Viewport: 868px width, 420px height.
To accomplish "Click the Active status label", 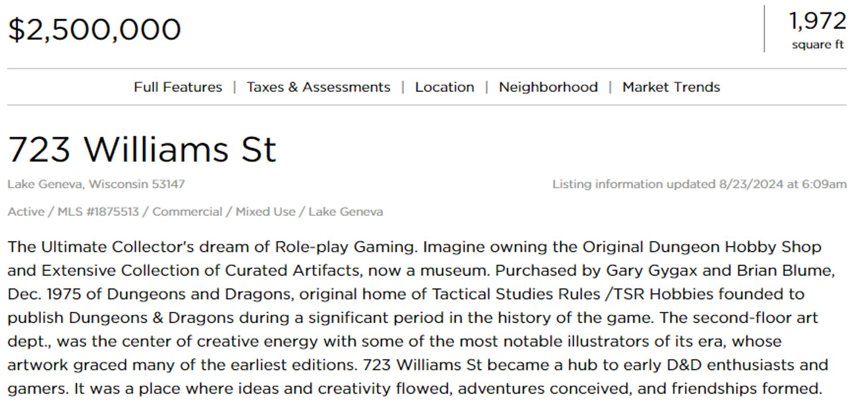I will (x=26, y=212).
